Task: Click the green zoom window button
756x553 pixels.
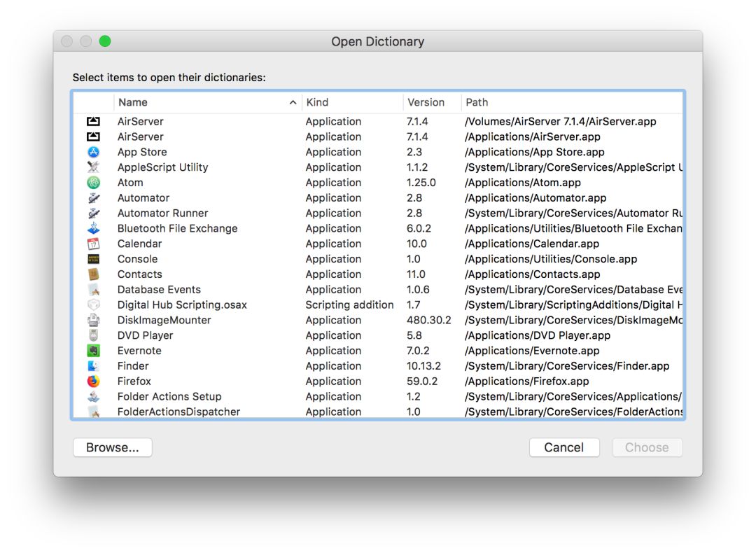Action: [x=105, y=41]
